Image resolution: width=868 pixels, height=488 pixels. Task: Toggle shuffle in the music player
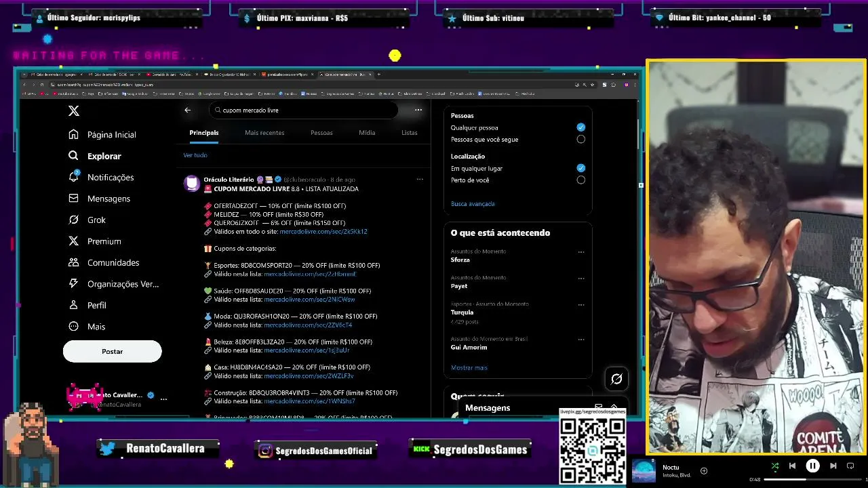775,466
